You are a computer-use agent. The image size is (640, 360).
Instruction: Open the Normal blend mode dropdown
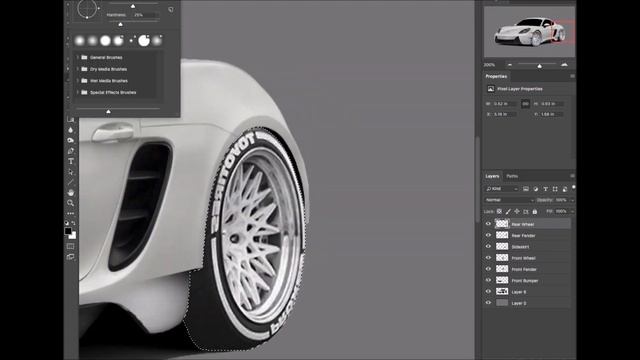click(x=509, y=200)
